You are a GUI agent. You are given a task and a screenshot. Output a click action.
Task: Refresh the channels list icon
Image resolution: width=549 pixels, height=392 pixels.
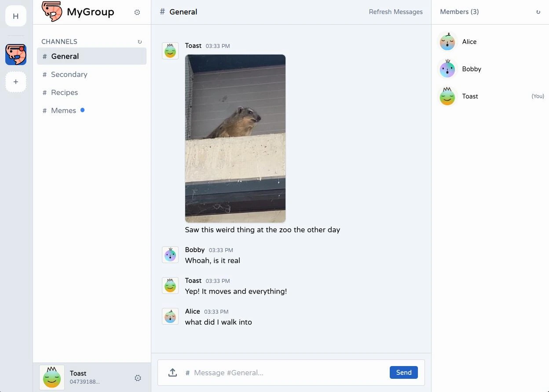140,42
